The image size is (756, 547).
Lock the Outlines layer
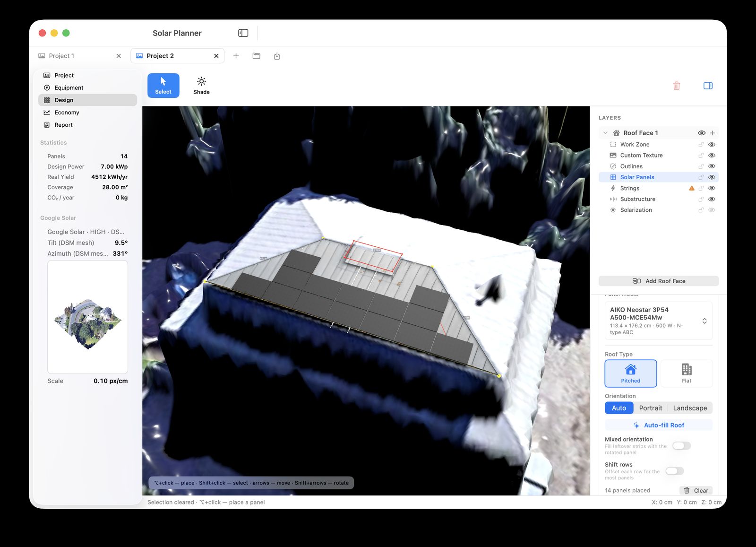click(701, 166)
